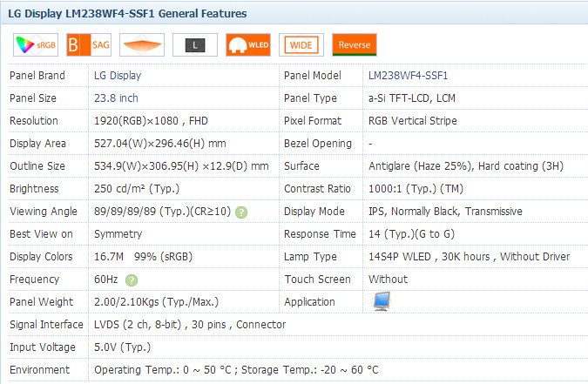Click the Operating Temp. environment value
588x384 pixels.
coord(236,370)
